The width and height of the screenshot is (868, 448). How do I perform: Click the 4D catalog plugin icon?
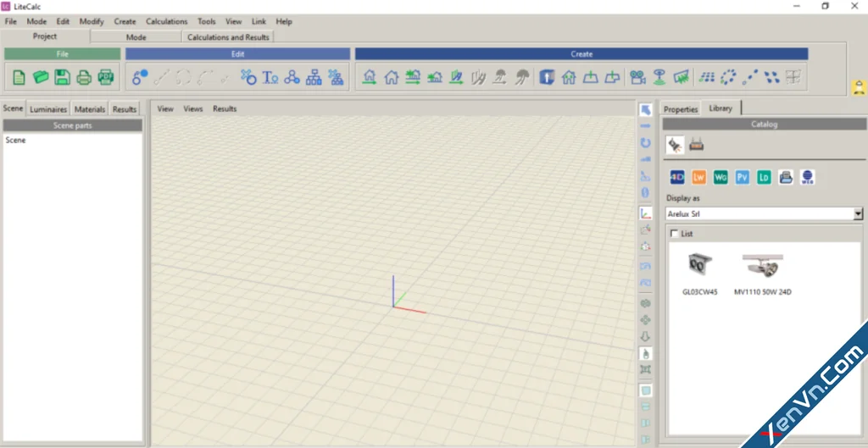click(677, 177)
